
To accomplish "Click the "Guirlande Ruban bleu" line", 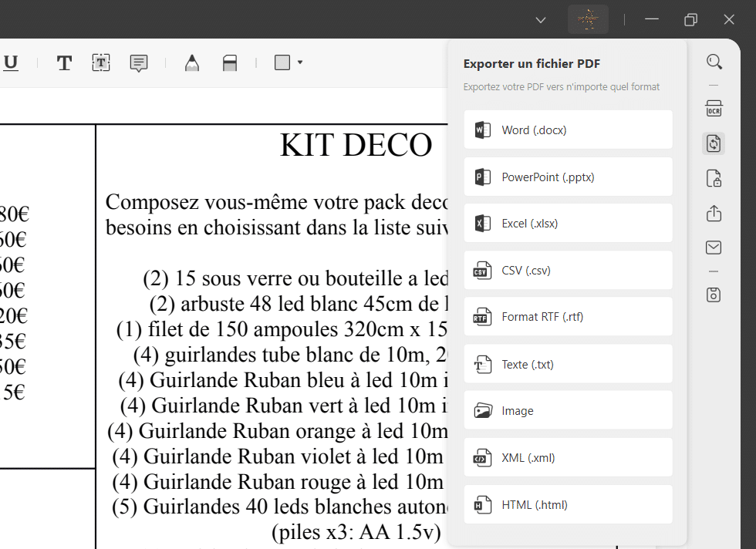I will (x=283, y=380).
